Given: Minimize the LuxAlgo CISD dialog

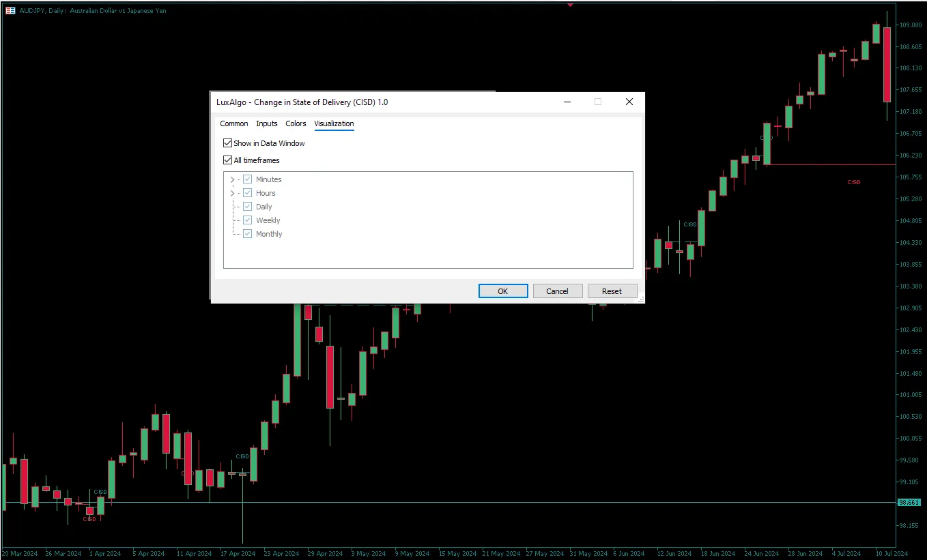Looking at the screenshot, I should click(567, 102).
